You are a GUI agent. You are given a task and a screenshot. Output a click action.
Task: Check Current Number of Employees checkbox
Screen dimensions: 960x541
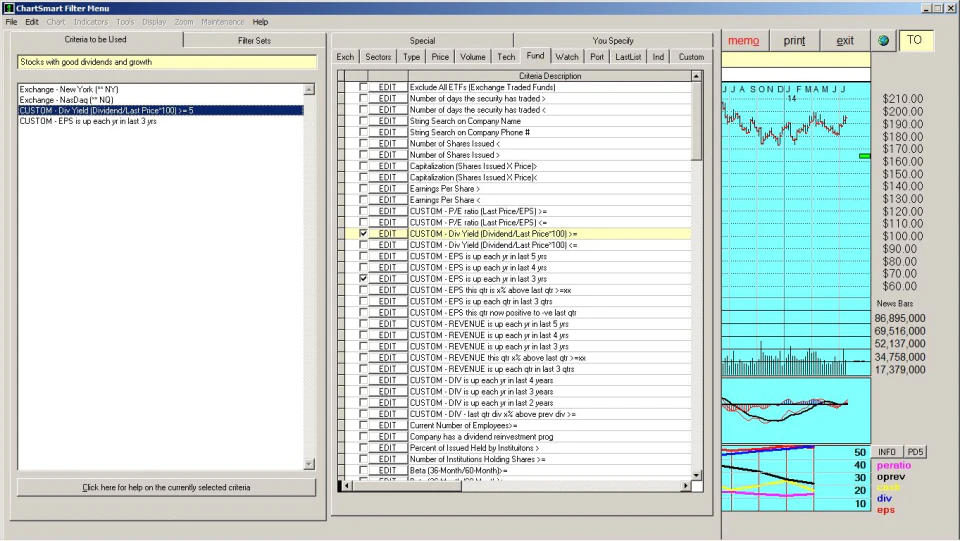point(364,425)
